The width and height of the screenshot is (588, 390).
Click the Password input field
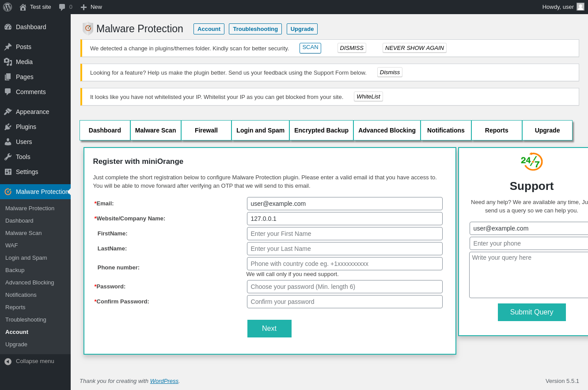(345, 287)
